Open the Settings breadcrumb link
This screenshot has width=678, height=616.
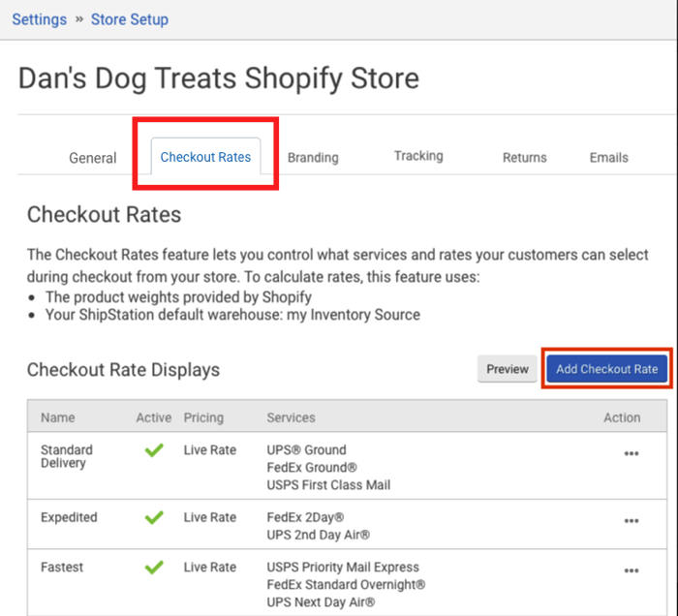40,19
